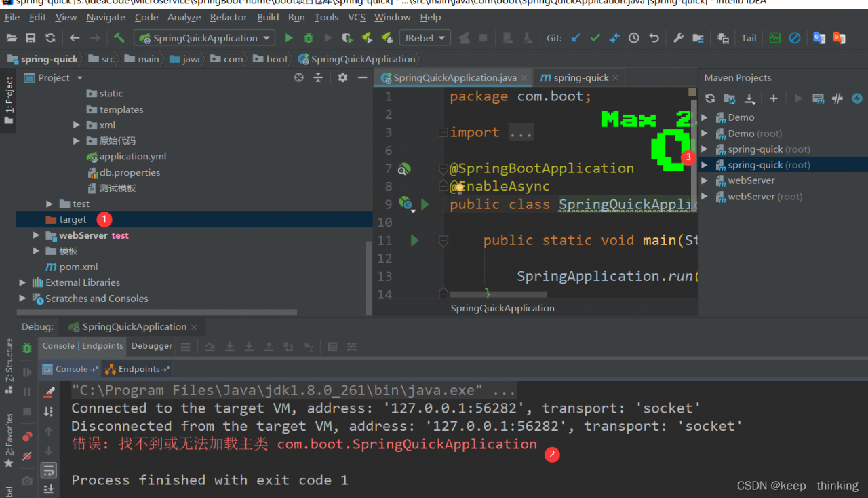The width and height of the screenshot is (868, 498).
Task: Click the run gutter arrow beside the main method
Action: [x=414, y=240]
